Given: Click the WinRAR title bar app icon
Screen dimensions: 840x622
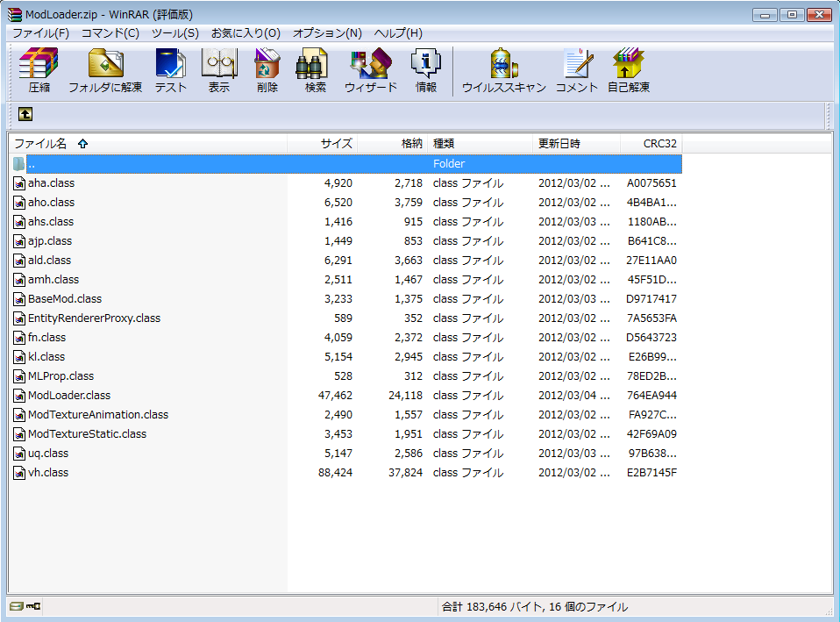Looking at the screenshot, I should pos(14,15).
